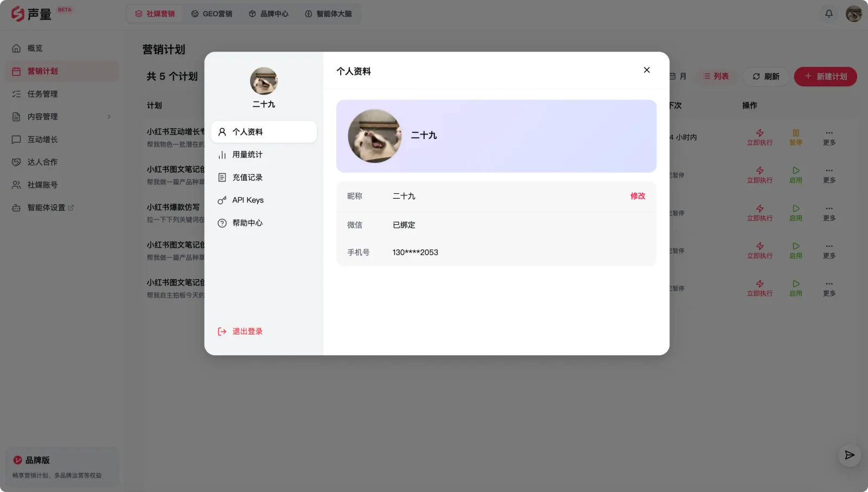Image resolution: width=868 pixels, height=492 pixels.
Task: Switch to 列表 view
Action: pyautogui.click(x=716, y=77)
